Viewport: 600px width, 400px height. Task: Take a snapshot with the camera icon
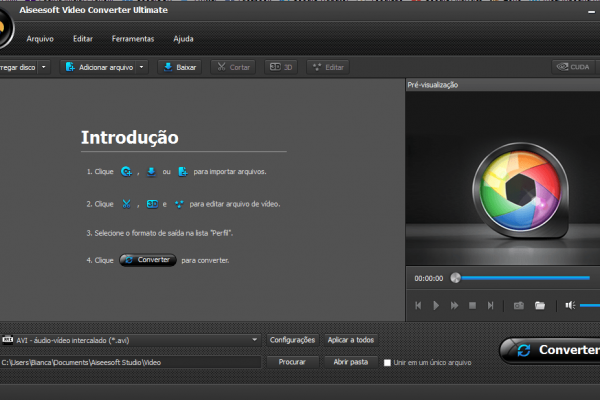click(518, 305)
